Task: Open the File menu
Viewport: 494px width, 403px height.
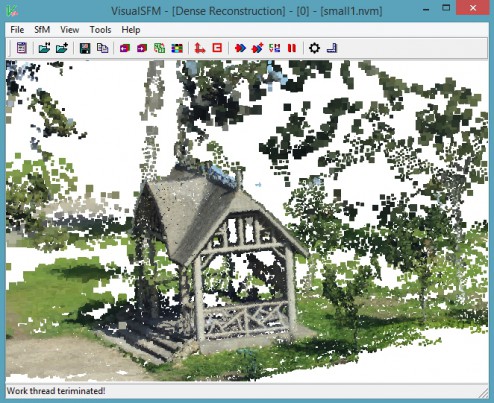Action: click(17, 30)
